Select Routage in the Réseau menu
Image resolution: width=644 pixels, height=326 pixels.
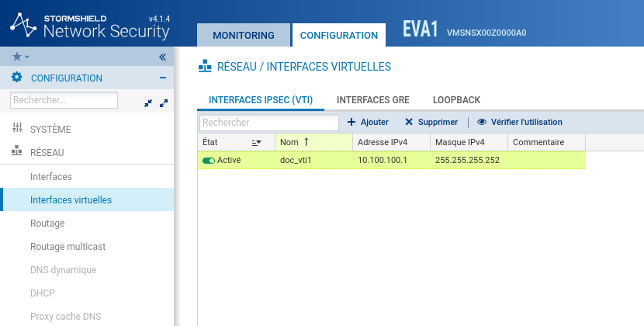click(47, 224)
